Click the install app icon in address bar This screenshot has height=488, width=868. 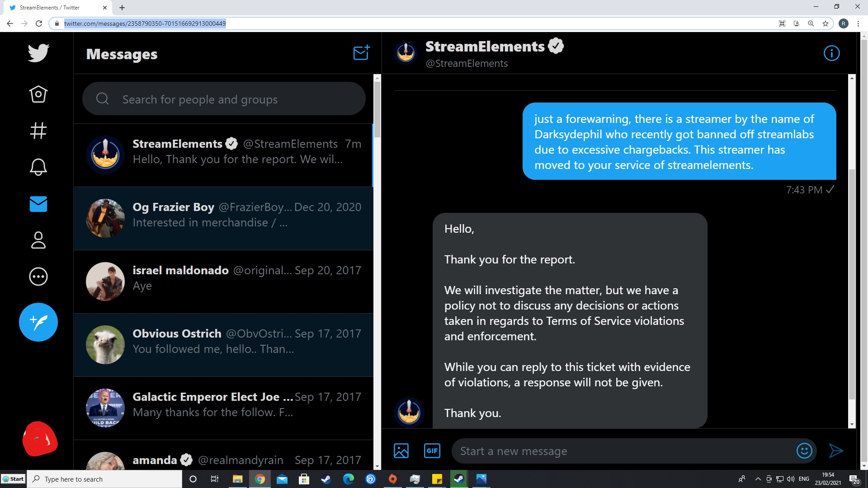pyautogui.click(x=797, y=23)
